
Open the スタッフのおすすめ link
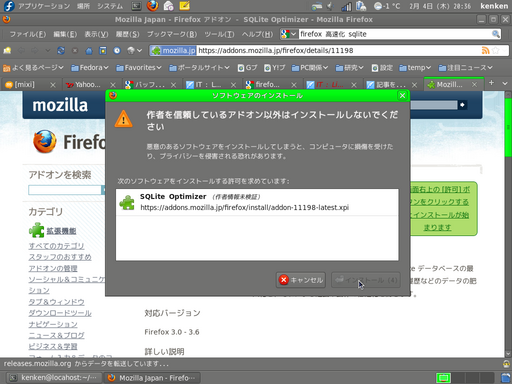(60, 257)
